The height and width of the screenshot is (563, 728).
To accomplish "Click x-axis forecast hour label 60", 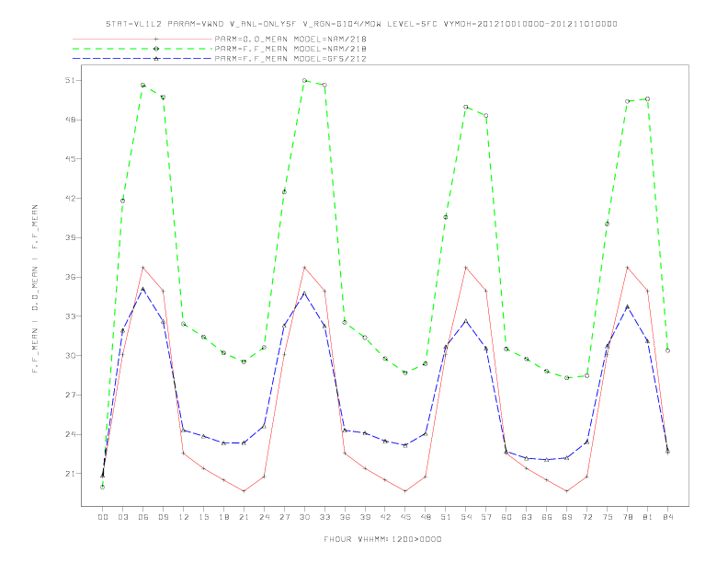I will [x=506, y=517].
